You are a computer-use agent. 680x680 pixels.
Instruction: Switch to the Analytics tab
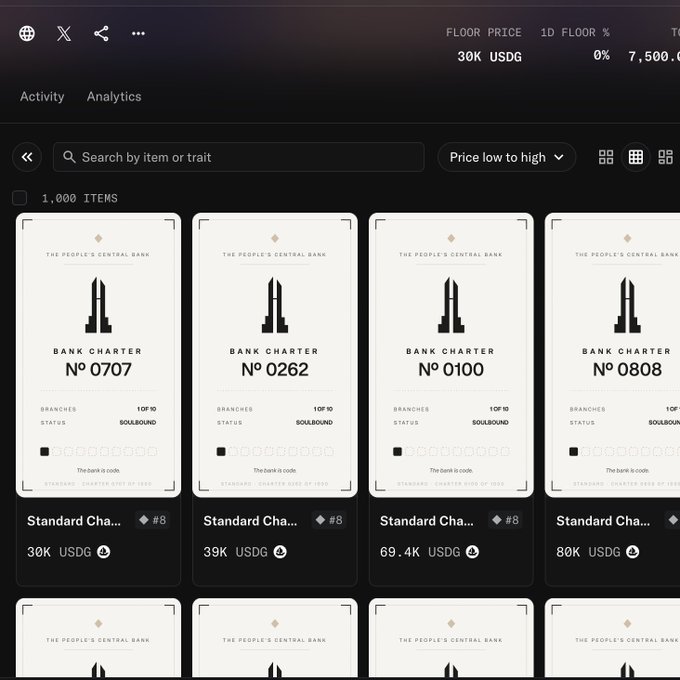click(114, 96)
